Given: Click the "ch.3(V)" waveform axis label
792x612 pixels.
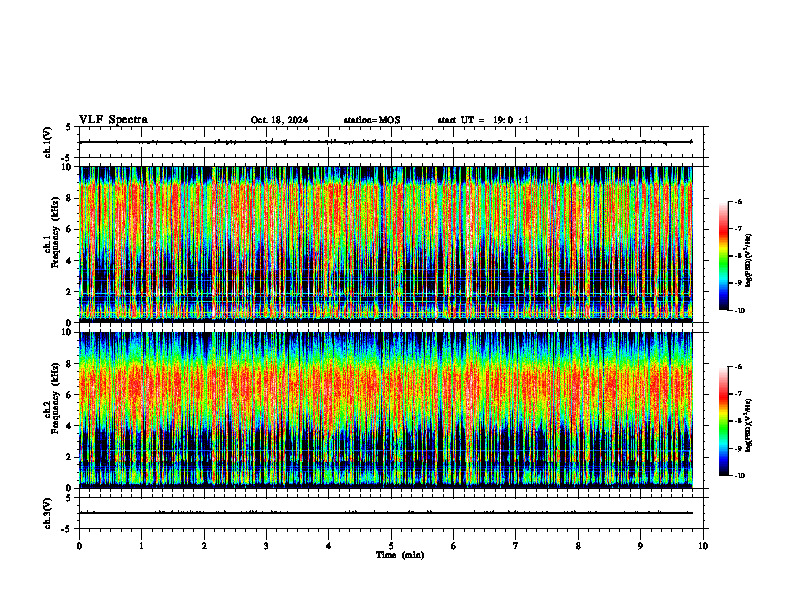Looking at the screenshot, I should (x=47, y=513).
